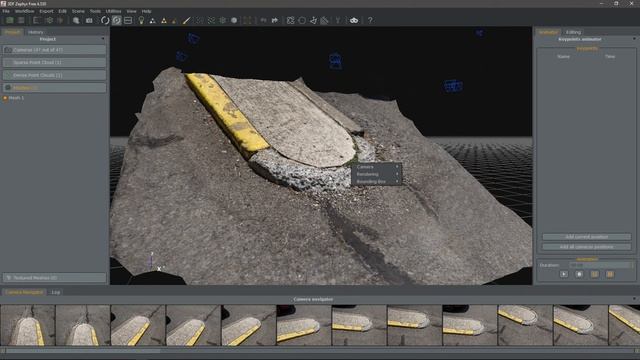640x360 pixels.
Task: Select the circular rotate navigation icon
Action: point(105,20)
